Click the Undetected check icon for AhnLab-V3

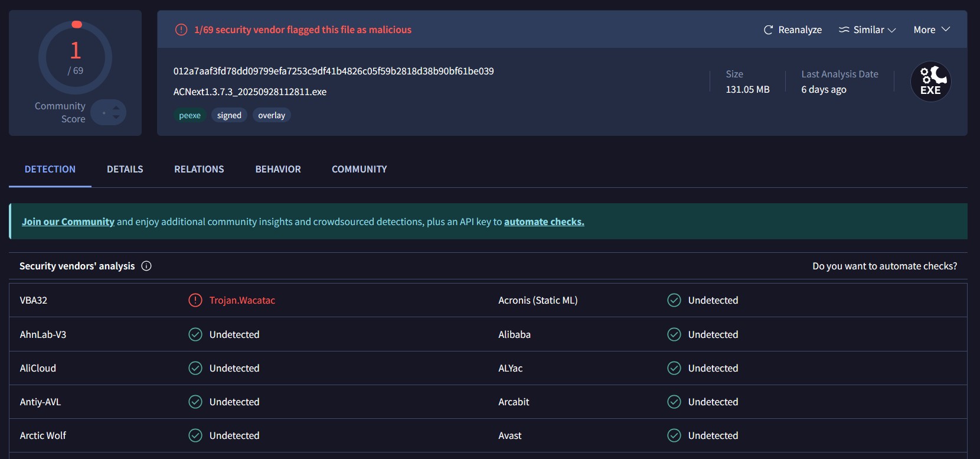[195, 334]
